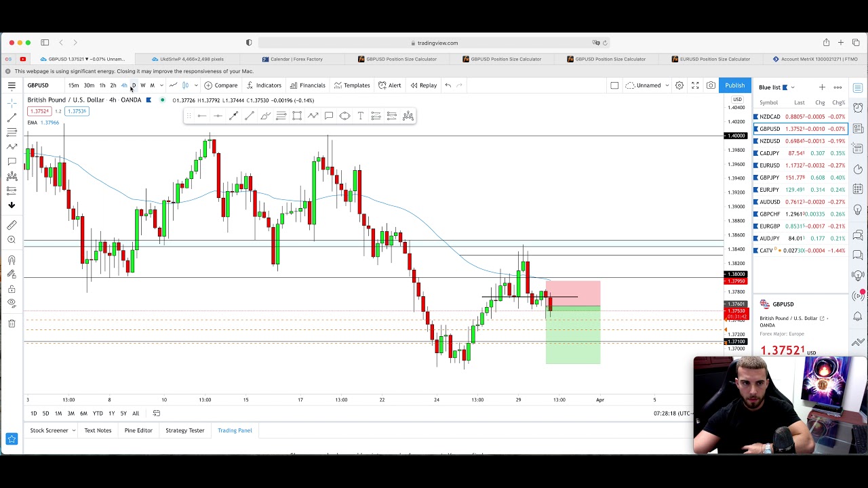Toggle magnet mode
This screenshot has height=488, width=868.
(12, 260)
